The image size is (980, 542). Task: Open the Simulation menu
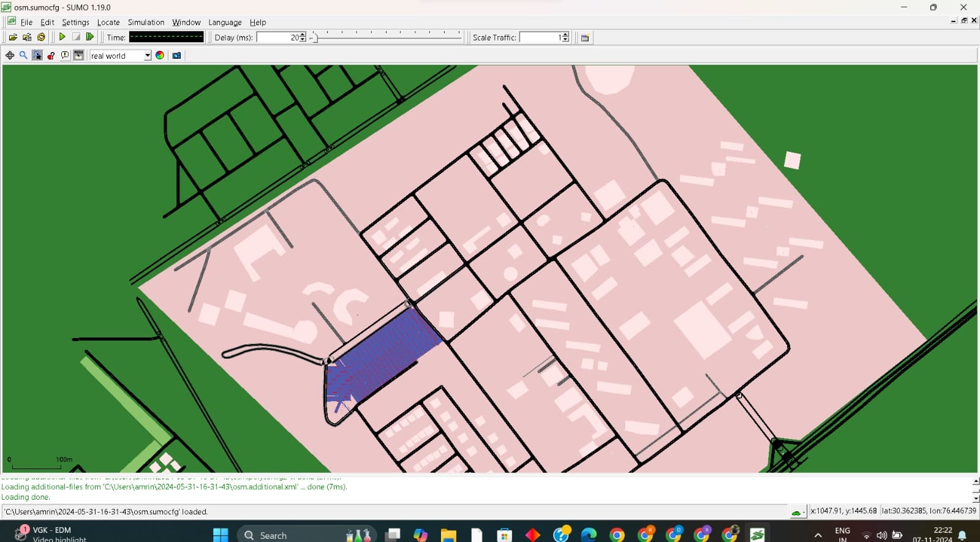pos(146,22)
